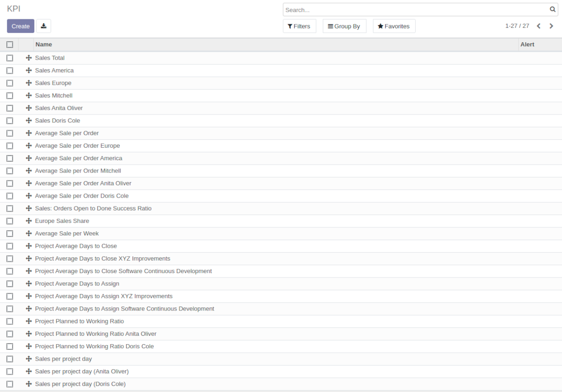Open the Sales Mitchell KPI record

coord(54,96)
